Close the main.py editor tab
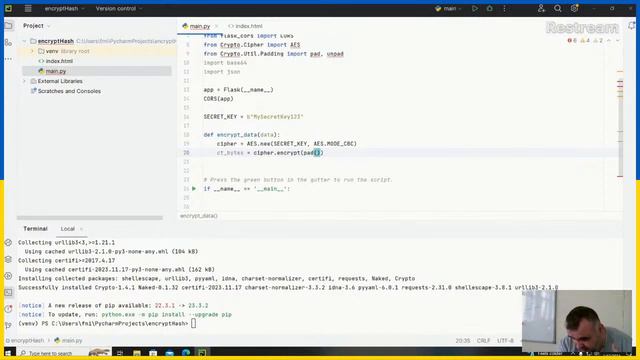 [216, 26]
